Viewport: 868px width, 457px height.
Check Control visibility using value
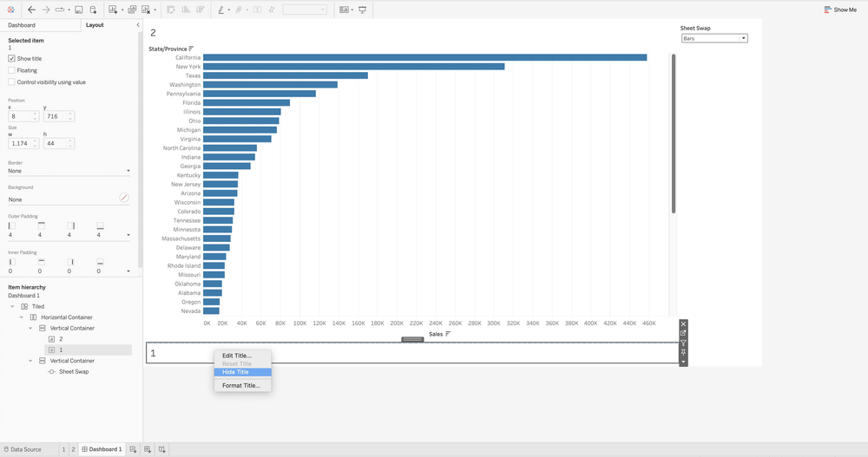pyautogui.click(x=11, y=82)
